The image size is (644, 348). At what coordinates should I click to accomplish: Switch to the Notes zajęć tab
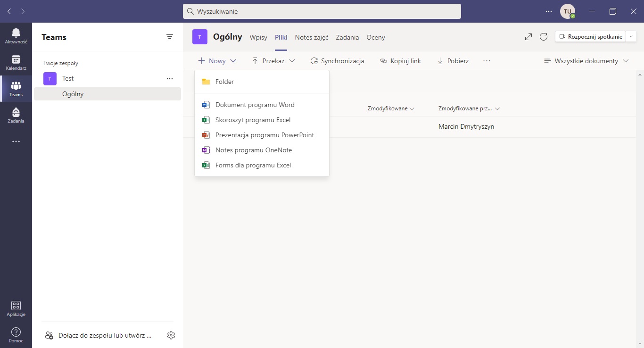(312, 37)
